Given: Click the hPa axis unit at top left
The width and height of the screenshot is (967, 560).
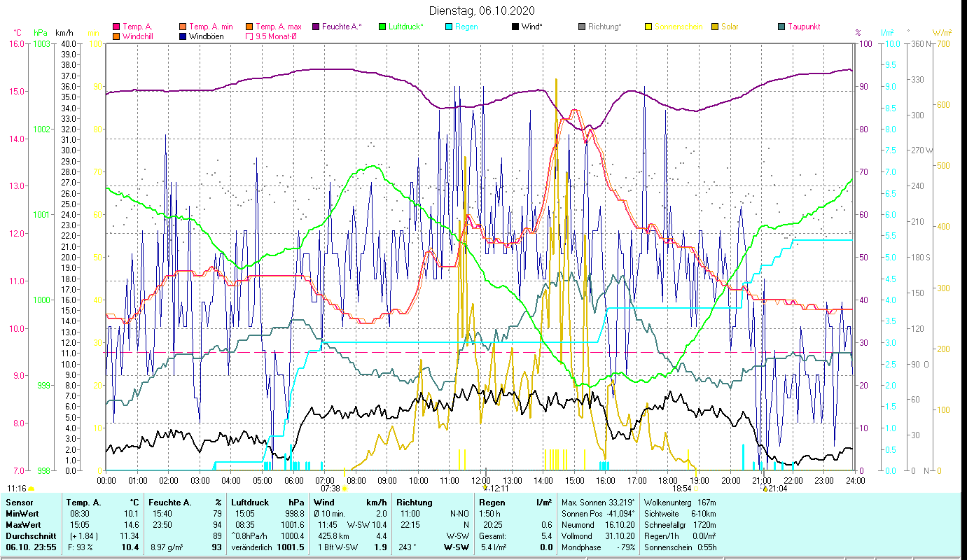Looking at the screenshot, I should tap(40, 33).
